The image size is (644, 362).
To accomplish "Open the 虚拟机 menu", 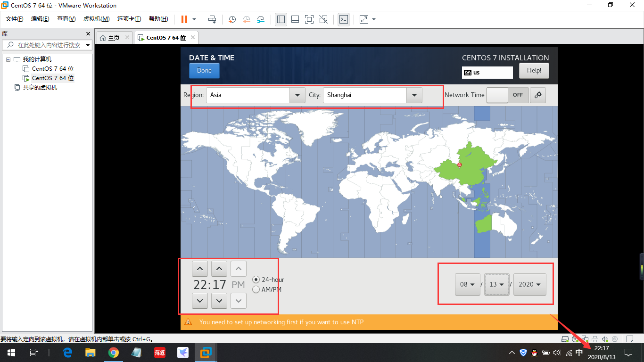I will point(96,19).
